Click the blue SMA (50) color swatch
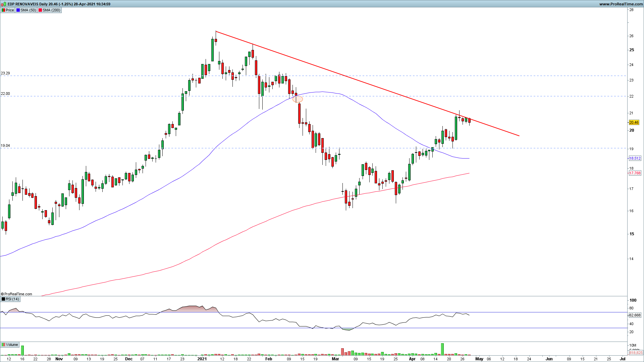Screen dimensions: 644x362 [18, 10]
